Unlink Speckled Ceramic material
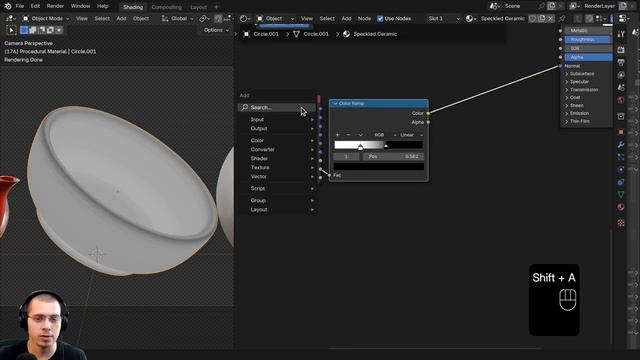The image size is (640, 360). point(551,19)
